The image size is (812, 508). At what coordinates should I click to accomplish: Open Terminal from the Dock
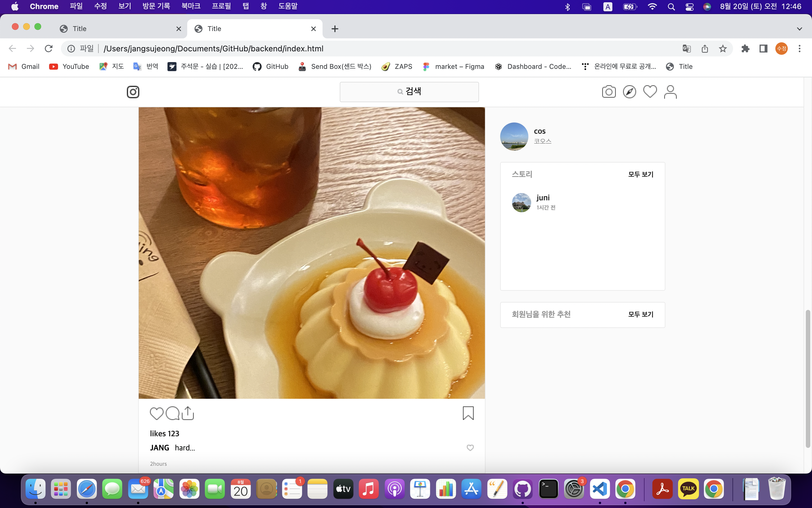[x=548, y=489]
